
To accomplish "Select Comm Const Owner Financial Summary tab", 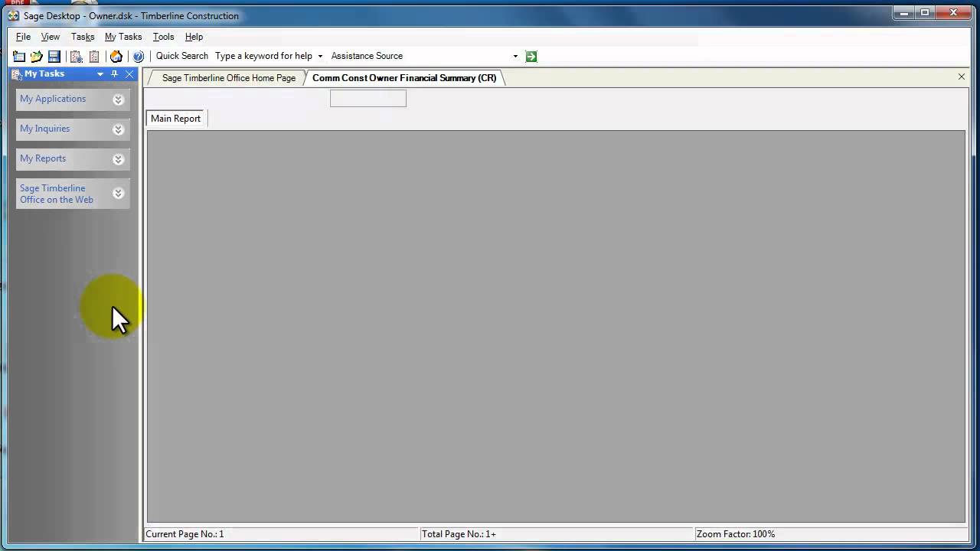I will coord(404,78).
